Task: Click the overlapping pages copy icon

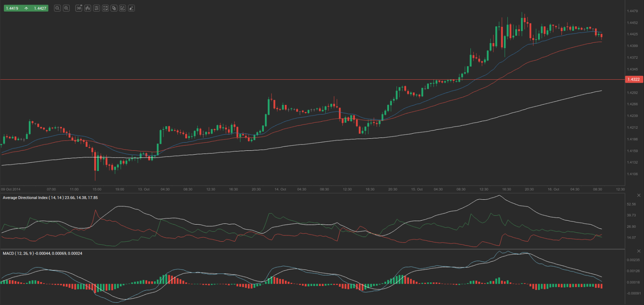Action: pos(114,8)
